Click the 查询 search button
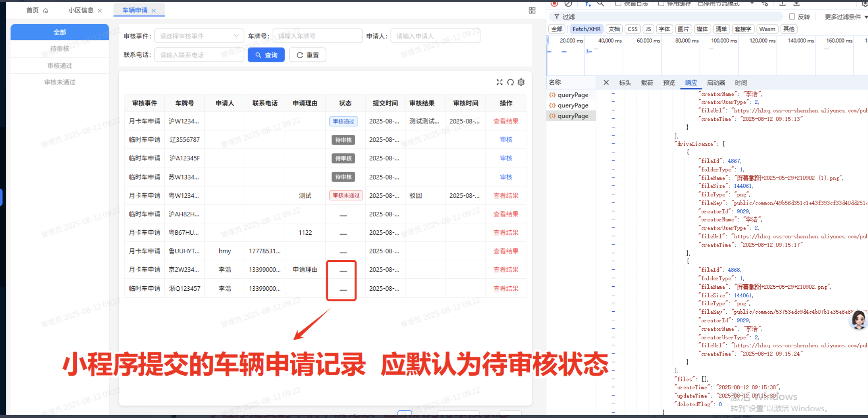This screenshot has width=868, height=418. point(266,55)
